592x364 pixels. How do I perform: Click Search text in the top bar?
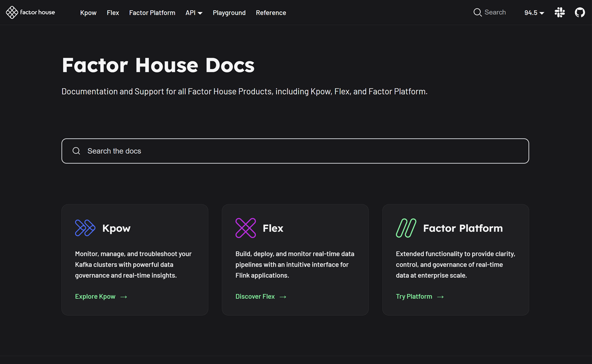click(496, 12)
